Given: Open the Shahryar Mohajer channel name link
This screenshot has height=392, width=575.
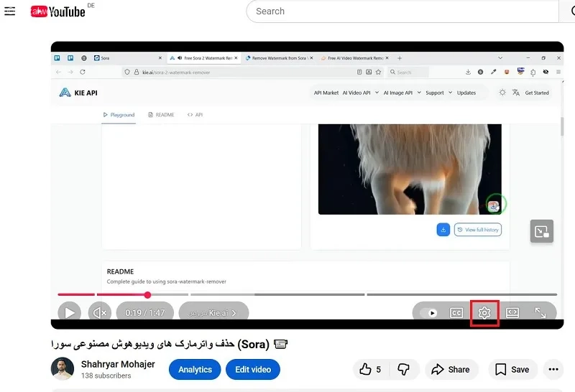Looking at the screenshot, I should [x=118, y=364].
